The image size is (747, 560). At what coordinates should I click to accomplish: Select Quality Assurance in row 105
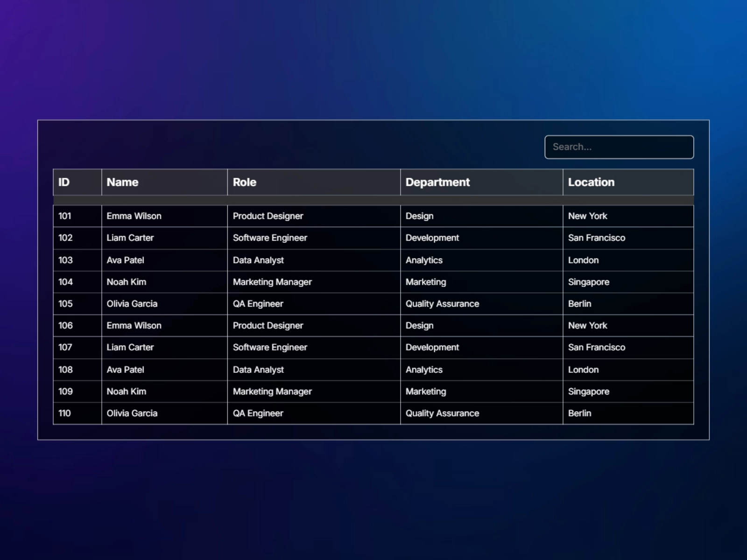442,304
